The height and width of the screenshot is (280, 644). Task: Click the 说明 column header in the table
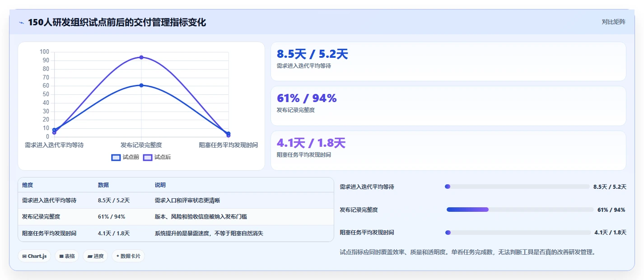[x=160, y=185]
